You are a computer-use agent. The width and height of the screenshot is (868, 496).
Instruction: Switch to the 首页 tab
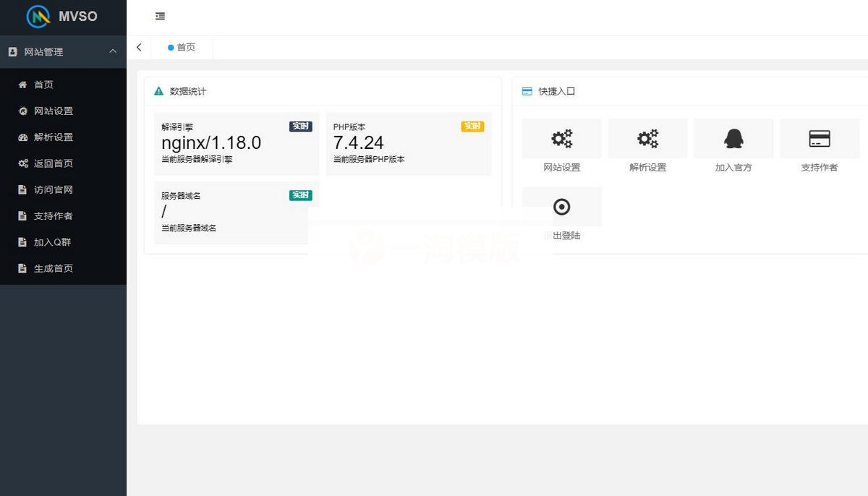click(182, 47)
